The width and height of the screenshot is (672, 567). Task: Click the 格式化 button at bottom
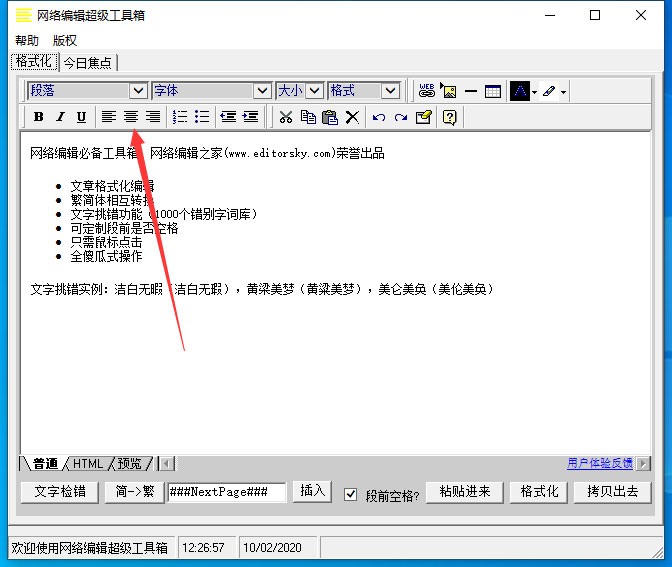(539, 492)
